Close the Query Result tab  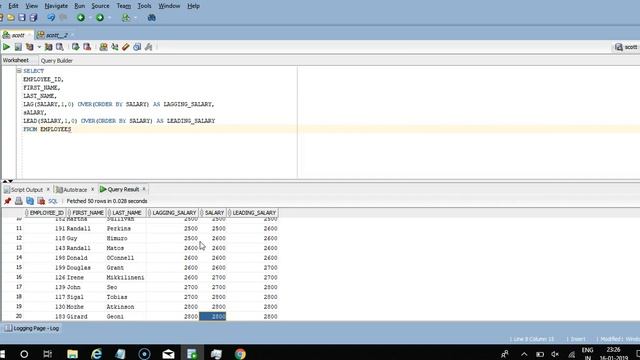(144, 189)
